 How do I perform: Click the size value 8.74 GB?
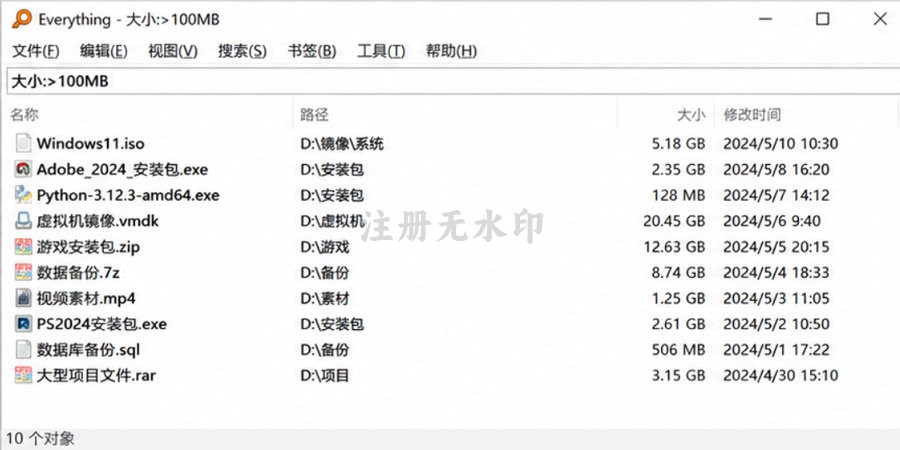coord(678,273)
